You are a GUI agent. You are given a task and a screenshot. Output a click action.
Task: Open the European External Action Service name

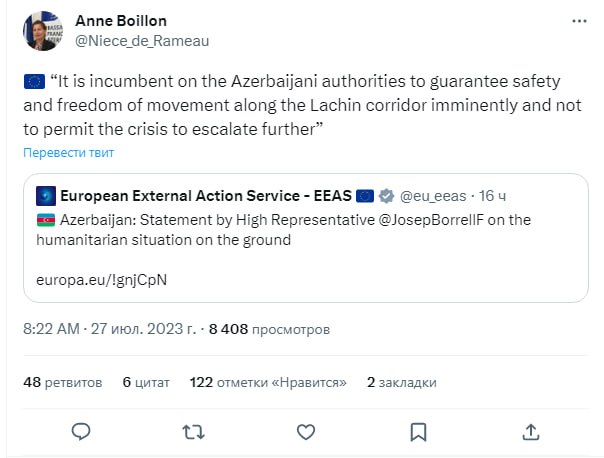(x=205, y=194)
